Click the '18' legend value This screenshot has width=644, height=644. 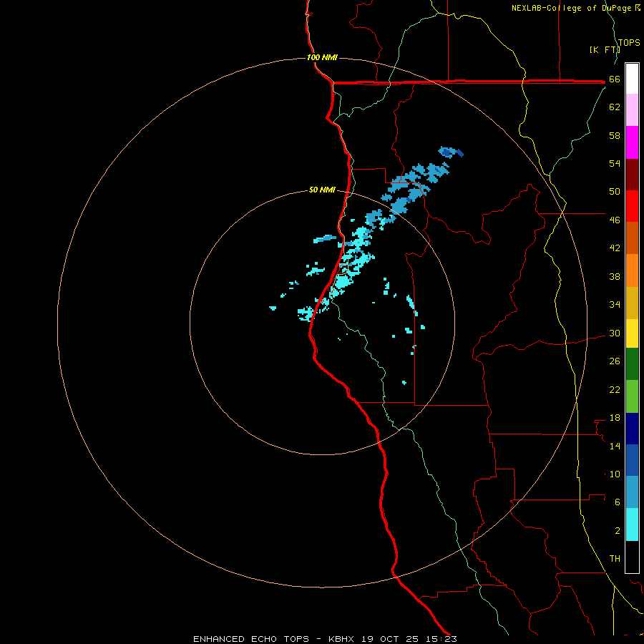pos(615,418)
